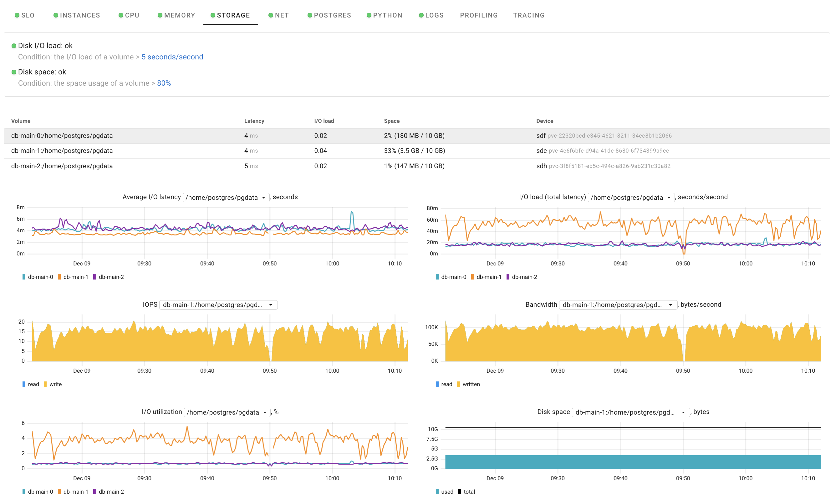Switch to the POSTGRES tab

click(x=329, y=15)
